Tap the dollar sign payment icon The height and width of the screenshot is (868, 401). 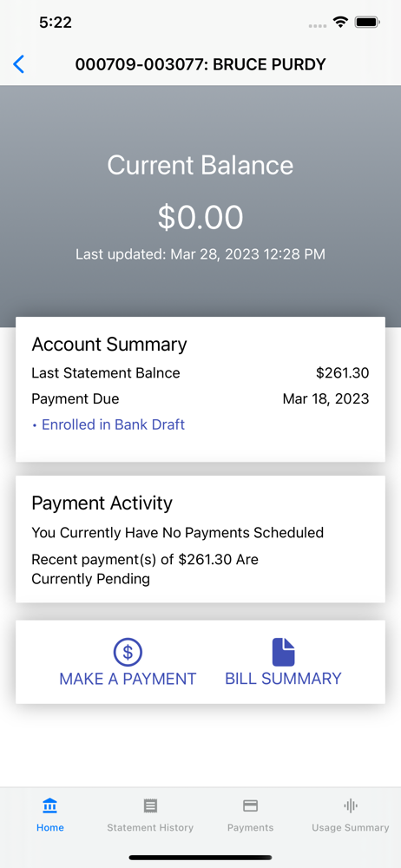(x=128, y=652)
